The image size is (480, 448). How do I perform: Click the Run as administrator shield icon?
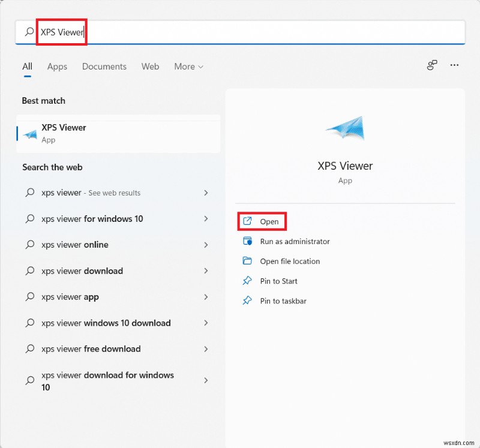tap(247, 241)
